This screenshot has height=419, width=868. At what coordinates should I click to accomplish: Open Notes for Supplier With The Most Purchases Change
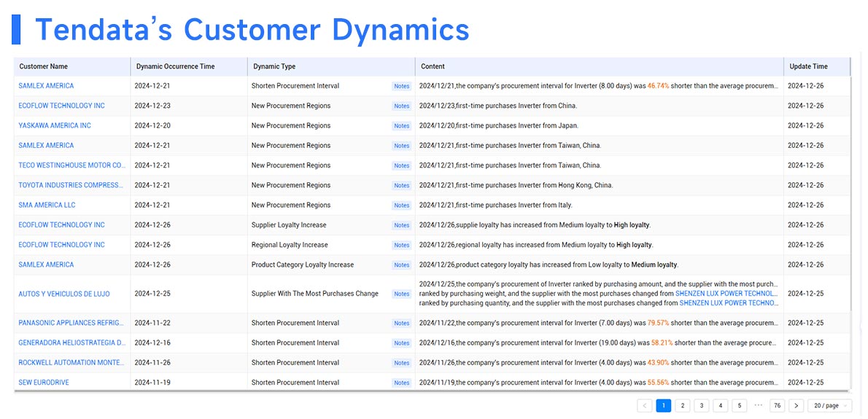tap(401, 294)
